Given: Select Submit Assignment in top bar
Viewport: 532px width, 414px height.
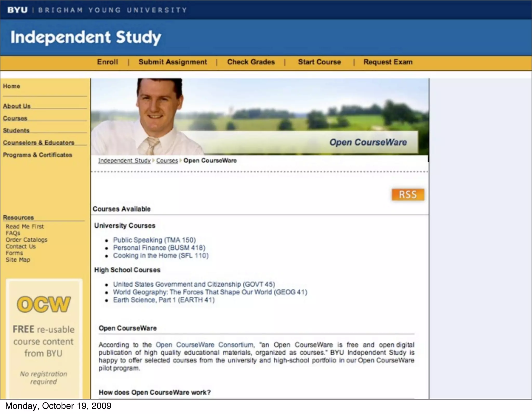Looking at the screenshot, I should (x=173, y=62).
